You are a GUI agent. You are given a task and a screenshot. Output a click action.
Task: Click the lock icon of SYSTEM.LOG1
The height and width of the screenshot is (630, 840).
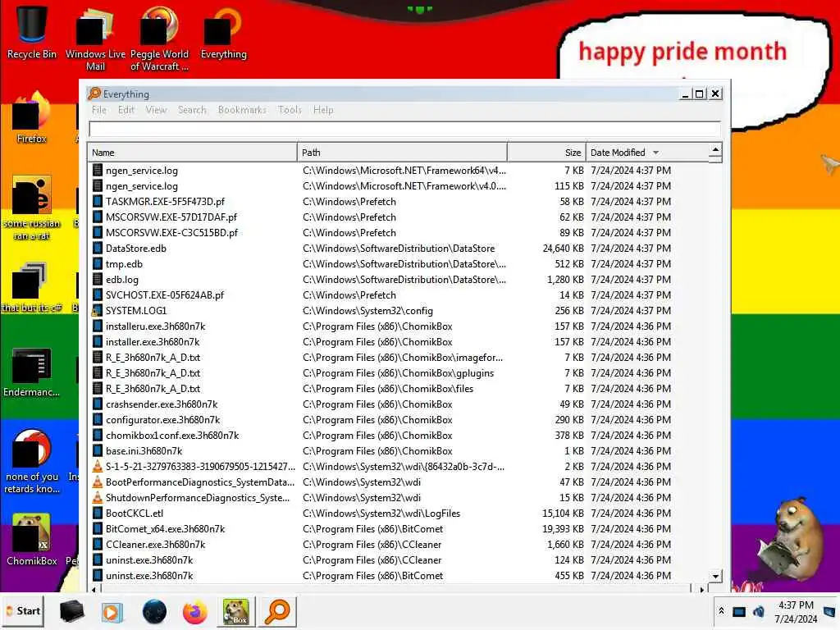(97, 311)
